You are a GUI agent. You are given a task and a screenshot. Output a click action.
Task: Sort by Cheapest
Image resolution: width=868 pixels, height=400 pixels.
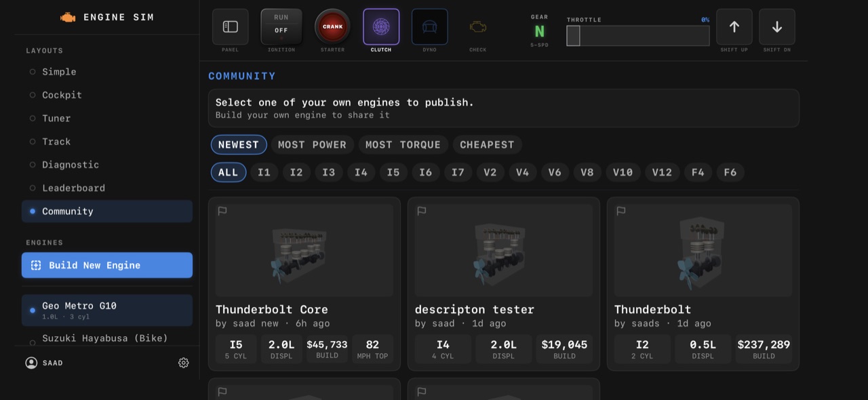pyautogui.click(x=487, y=144)
